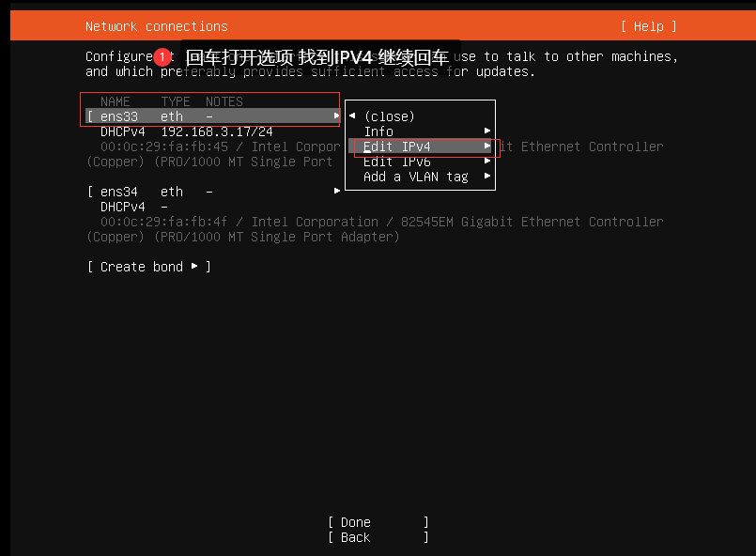
Task: Click the Info entry in the menu
Action: 378,131
